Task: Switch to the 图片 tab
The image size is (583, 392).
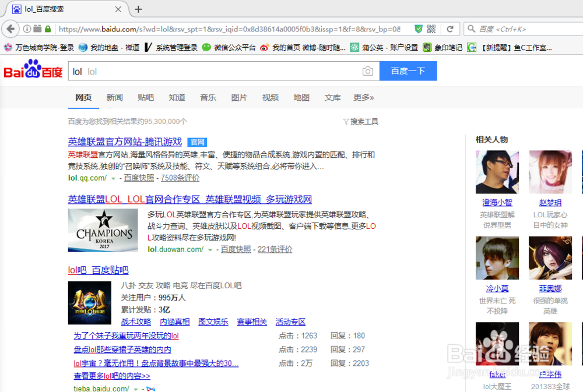Action: (x=239, y=97)
